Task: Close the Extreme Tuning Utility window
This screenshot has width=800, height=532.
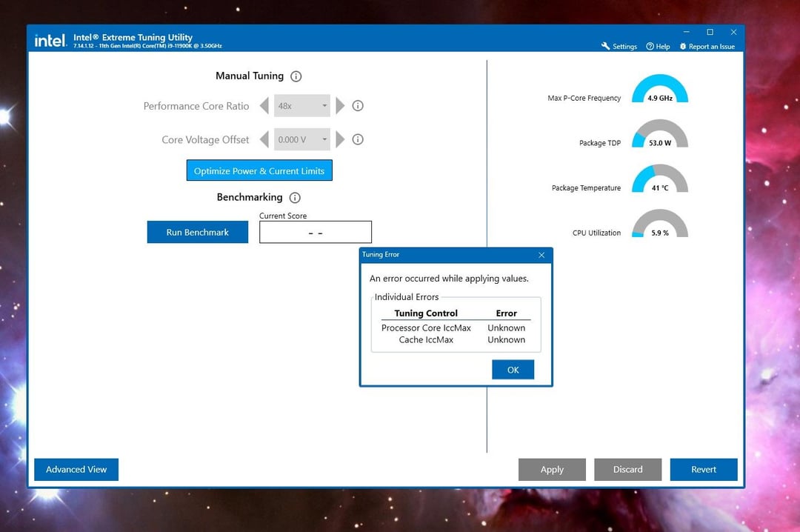Action: 733,32
